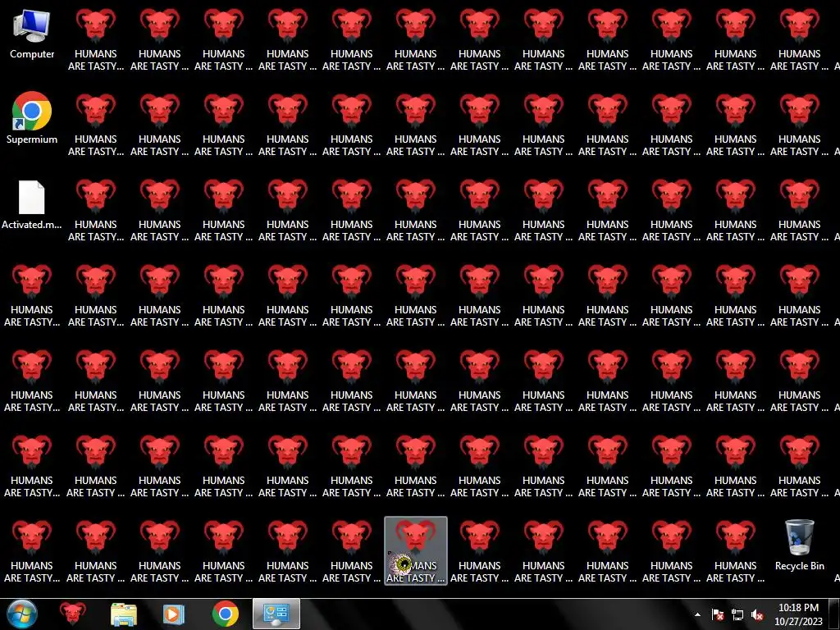
Task: Open the Action Center flag icon
Action: pyautogui.click(x=718, y=614)
